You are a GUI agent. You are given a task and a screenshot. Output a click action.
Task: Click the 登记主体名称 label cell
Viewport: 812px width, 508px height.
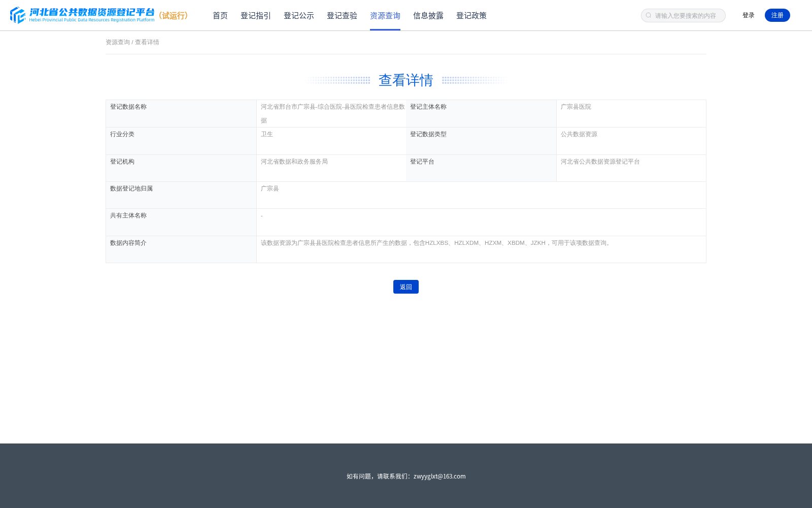(481, 114)
